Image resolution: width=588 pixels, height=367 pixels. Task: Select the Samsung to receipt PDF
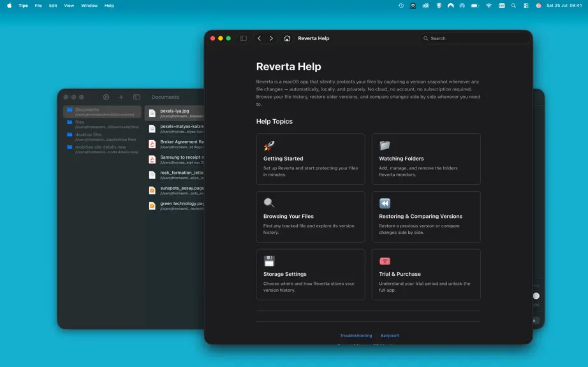click(174, 159)
